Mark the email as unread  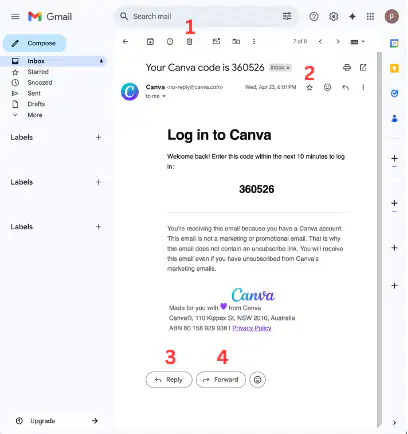coord(216,41)
